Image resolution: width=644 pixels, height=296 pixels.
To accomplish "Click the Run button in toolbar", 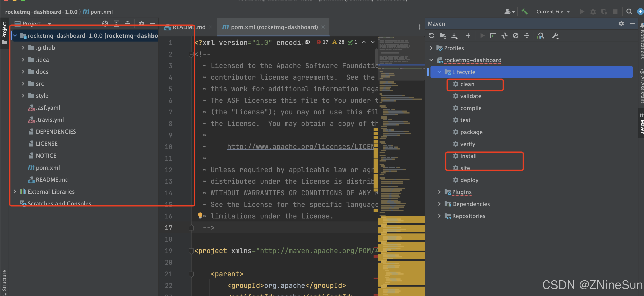I will (x=582, y=12).
